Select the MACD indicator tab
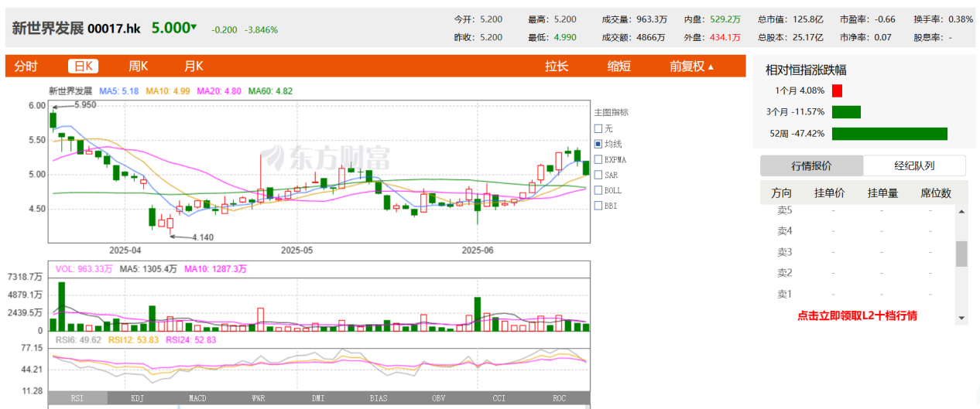980x409 pixels. [197, 398]
